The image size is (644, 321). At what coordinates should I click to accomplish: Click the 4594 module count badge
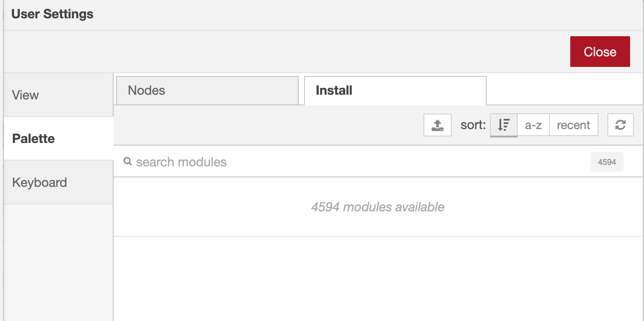(x=607, y=162)
